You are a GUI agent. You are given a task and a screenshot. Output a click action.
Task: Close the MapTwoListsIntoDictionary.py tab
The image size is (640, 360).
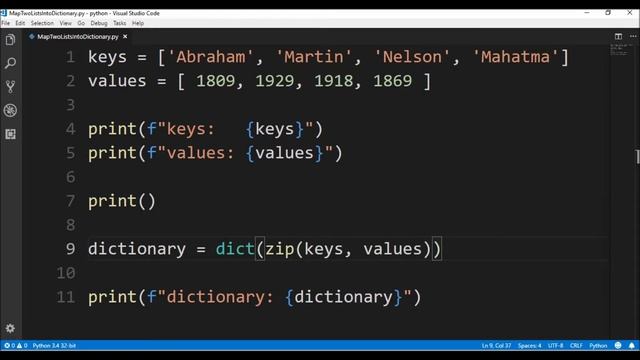point(125,36)
